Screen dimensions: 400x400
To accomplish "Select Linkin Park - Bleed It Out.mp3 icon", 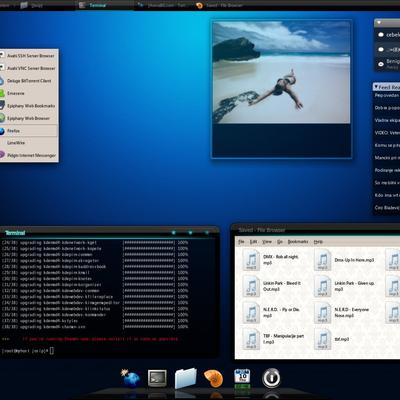I will [x=251, y=286].
